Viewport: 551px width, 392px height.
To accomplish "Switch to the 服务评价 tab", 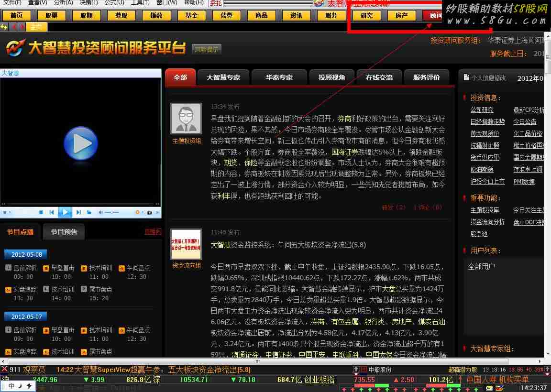I will [x=427, y=77].
